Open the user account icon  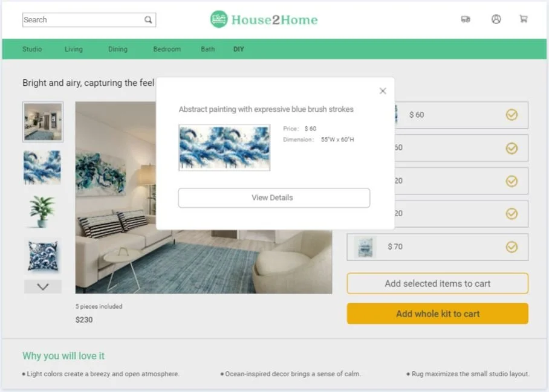coord(496,19)
